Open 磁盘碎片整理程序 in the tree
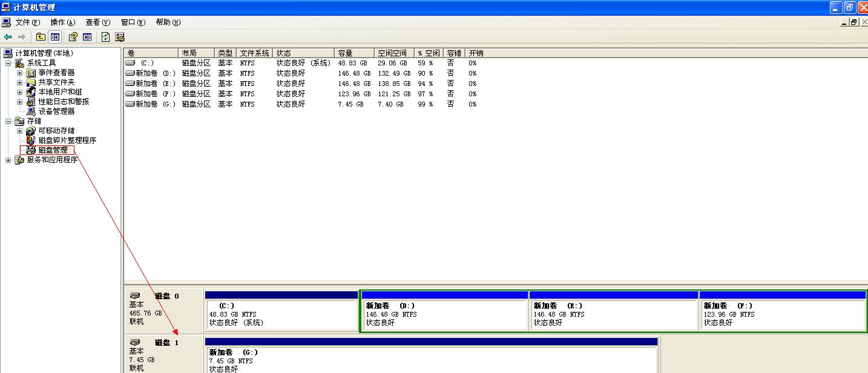Viewport: 868px width, 373px height. tap(67, 140)
